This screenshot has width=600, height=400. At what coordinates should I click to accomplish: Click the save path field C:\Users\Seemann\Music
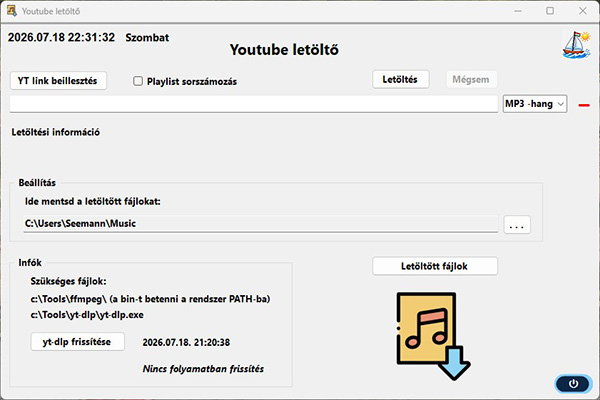pos(260,224)
